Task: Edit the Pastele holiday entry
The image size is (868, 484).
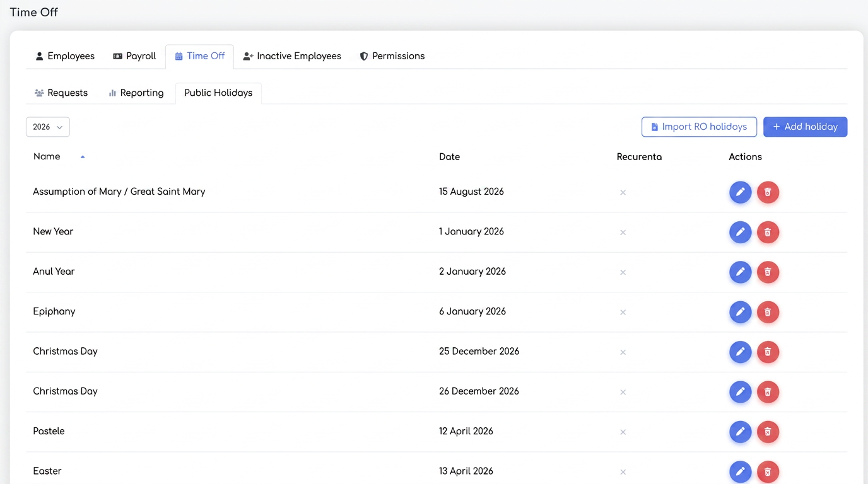Action: (x=740, y=432)
